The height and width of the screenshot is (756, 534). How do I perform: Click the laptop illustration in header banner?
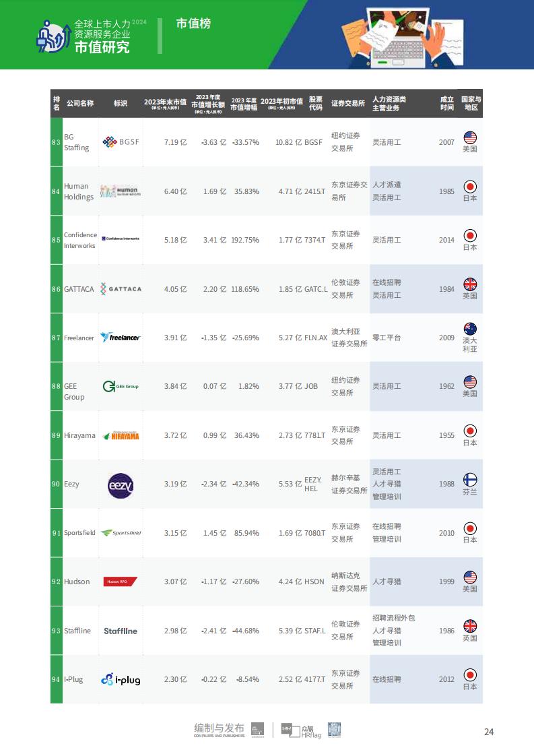pyautogui.click(x=397, y=38)
